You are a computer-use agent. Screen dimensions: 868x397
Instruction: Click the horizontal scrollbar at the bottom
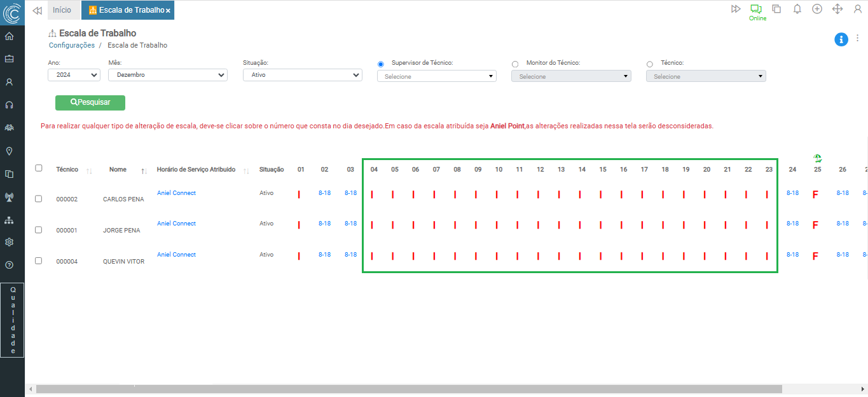(408, 389)
